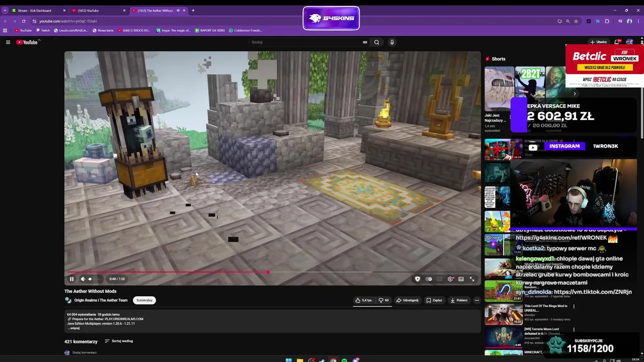Open options for This Lord Of The Rings Mod
This screenshot has height=362, width=644.
[574, 306]
